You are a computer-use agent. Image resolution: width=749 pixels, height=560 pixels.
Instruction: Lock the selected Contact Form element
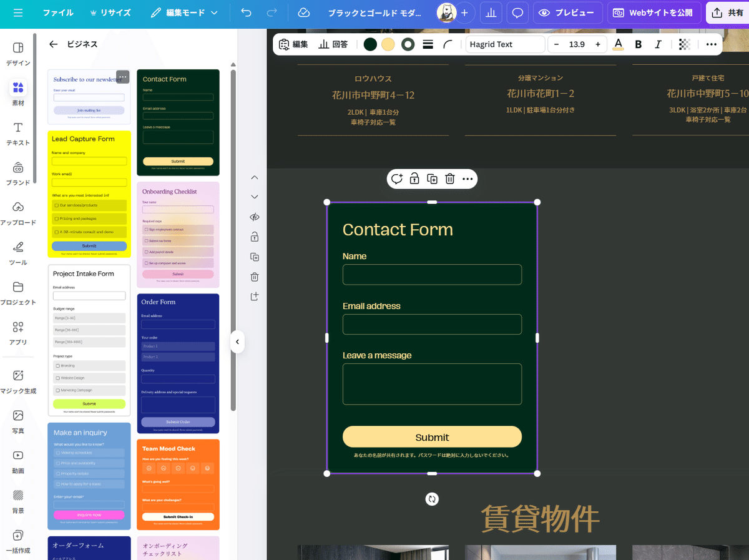[x=414, y=179]
